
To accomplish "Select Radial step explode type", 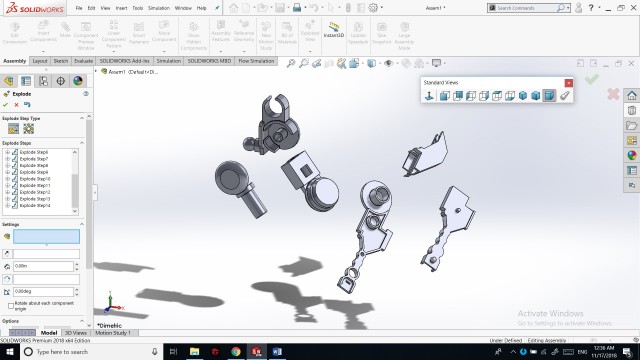I will tap(29, 129).
